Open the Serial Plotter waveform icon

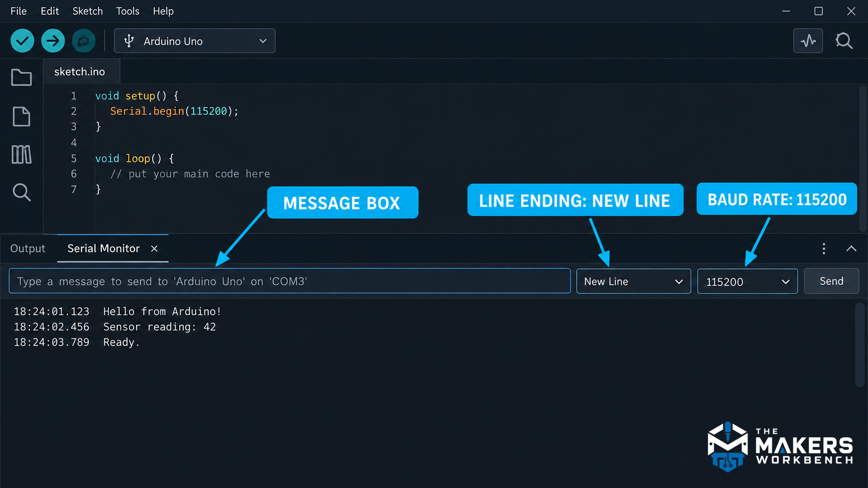(x=808, y=41)
